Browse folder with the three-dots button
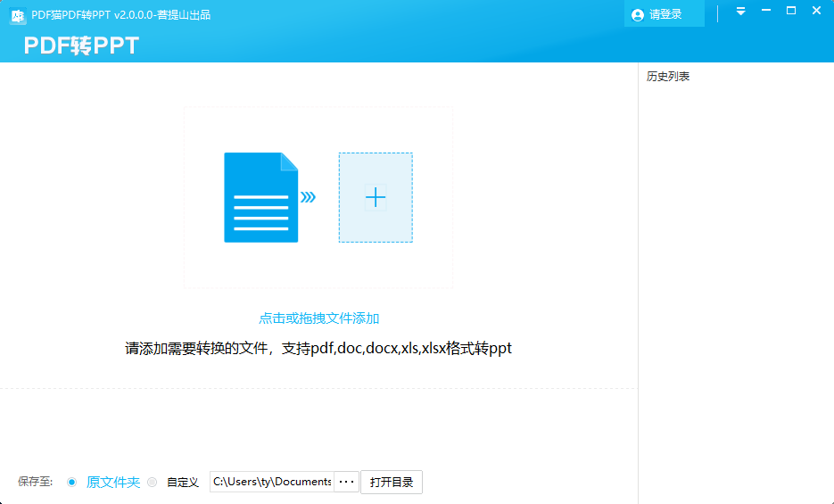This screenshot has width=834, height=504. coord(346,482)
